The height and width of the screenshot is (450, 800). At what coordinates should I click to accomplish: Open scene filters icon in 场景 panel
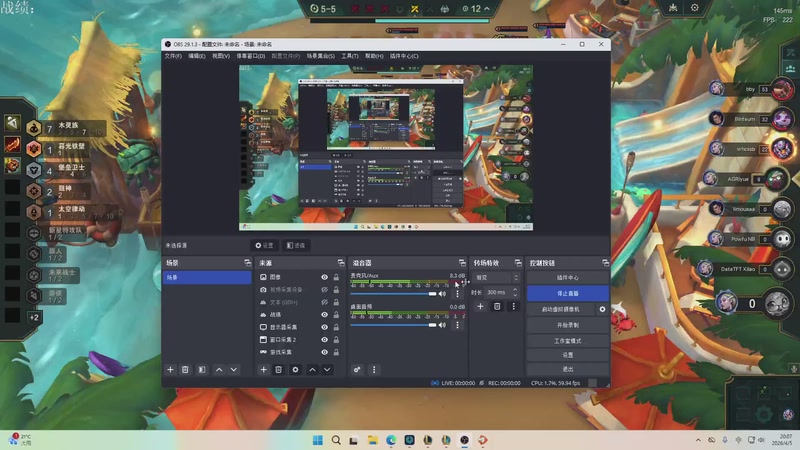click(202, 369)
